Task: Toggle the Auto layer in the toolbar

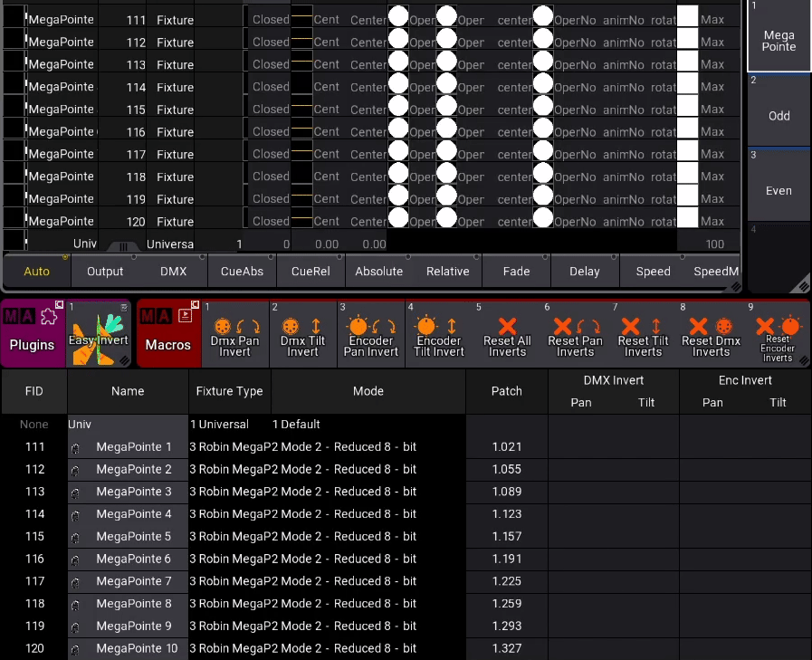Action: pos(37,271)
